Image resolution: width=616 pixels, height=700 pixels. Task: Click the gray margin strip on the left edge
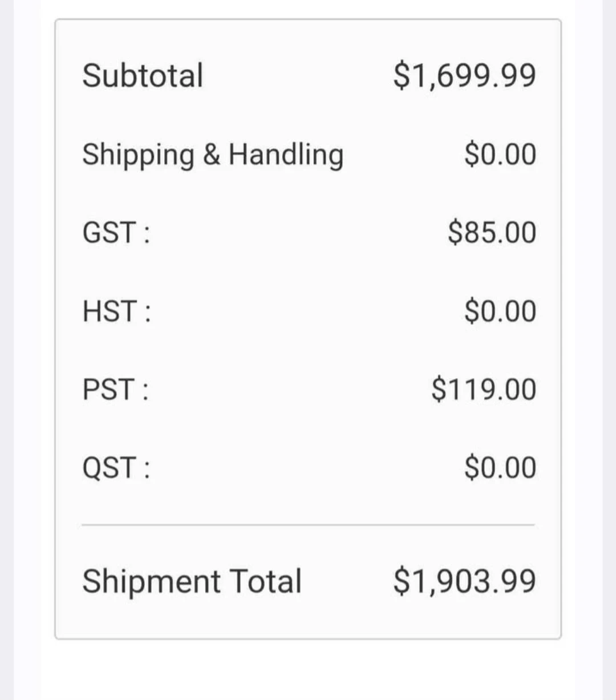point(6,342)
